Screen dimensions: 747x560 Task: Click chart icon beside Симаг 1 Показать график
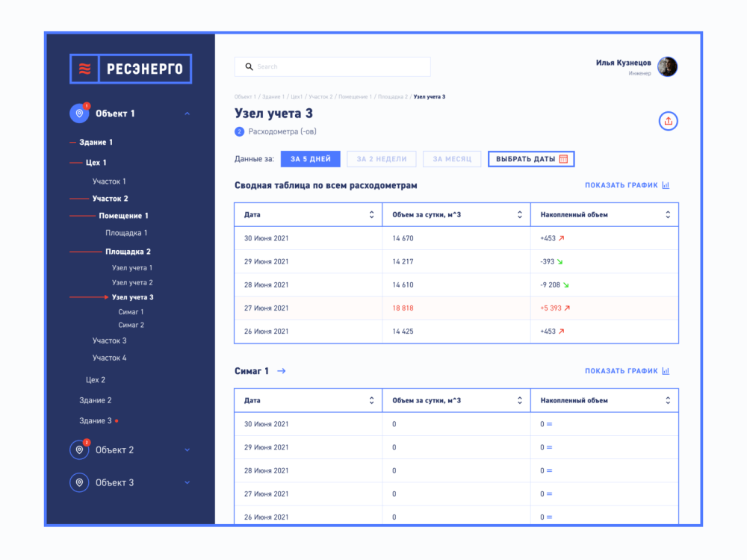[666, 371]
